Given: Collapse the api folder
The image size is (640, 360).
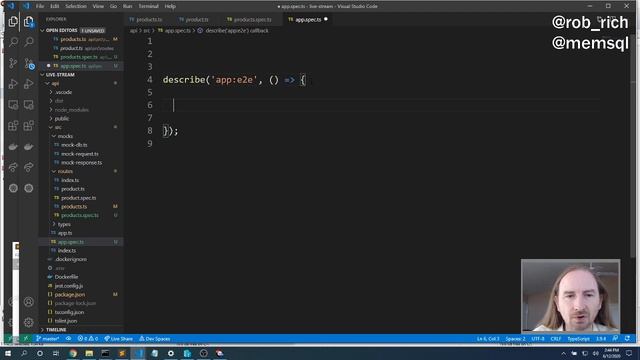Looking at the screenshot, I should click(x=48, y=83).
